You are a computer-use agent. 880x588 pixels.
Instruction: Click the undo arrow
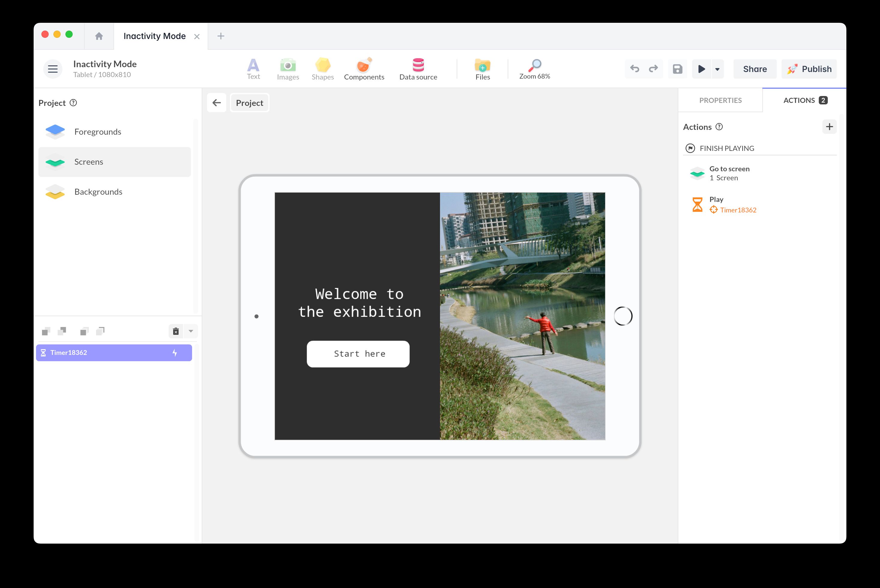634,69
